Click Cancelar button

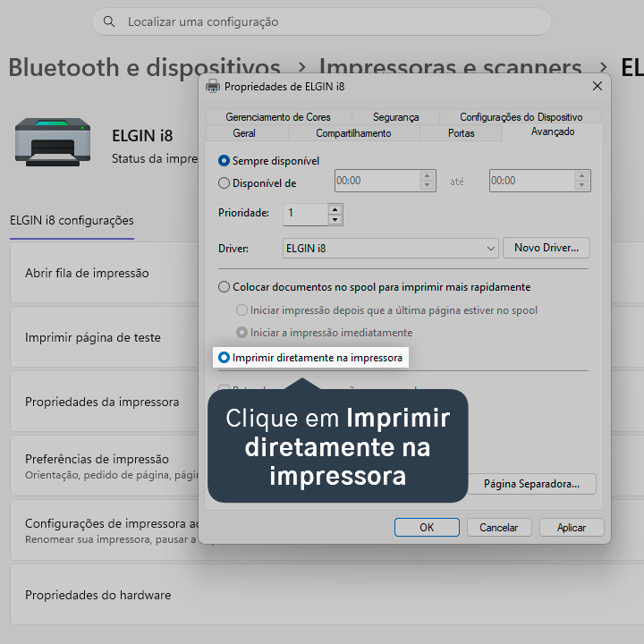tap(498, 528)
